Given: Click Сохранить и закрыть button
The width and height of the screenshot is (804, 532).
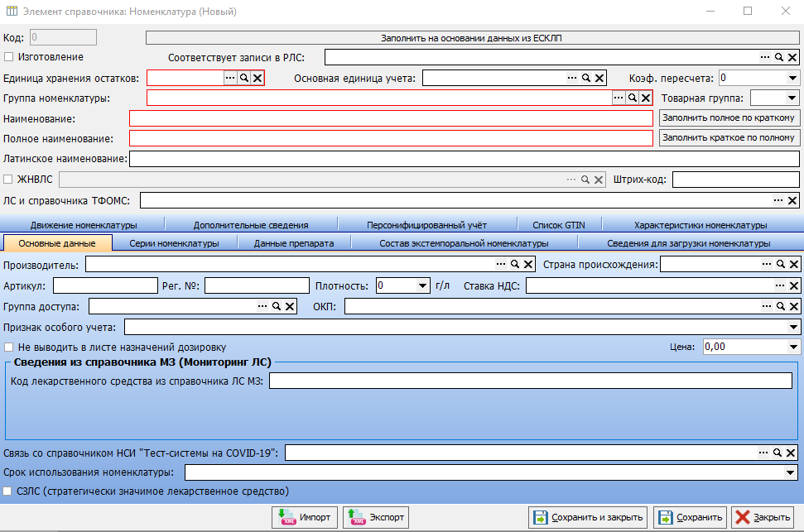Looking at the screenshot, I should point(589,517).
